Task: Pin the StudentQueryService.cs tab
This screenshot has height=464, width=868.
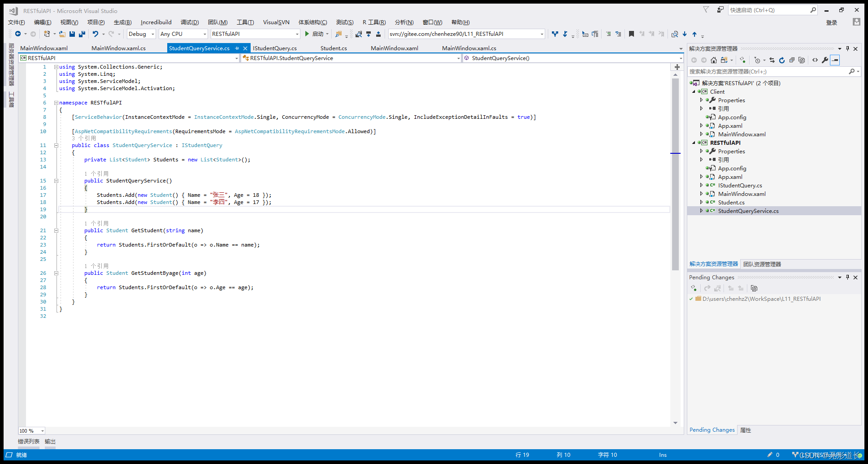Action: pos(237,48)
